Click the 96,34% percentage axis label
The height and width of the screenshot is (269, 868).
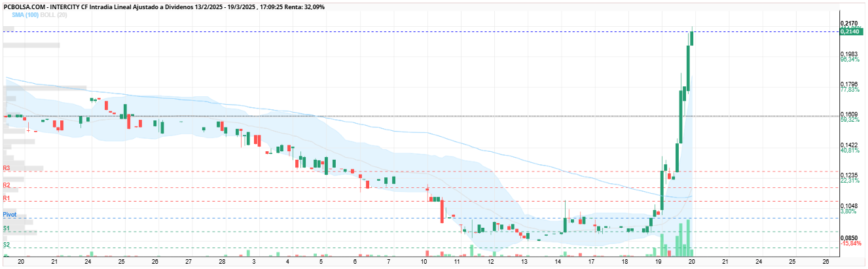pyautogui.click(x=850, y=59)
